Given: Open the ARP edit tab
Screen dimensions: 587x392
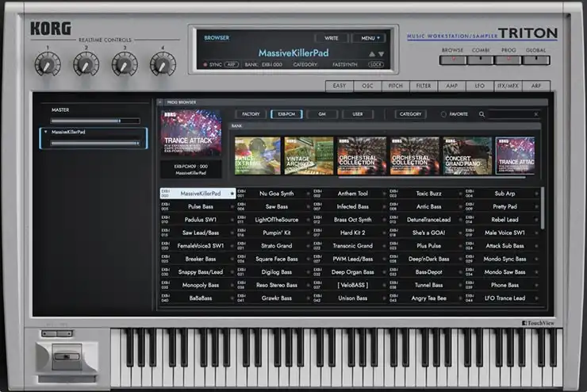Looking at the screenshot, I should click(x=536, y=86).
